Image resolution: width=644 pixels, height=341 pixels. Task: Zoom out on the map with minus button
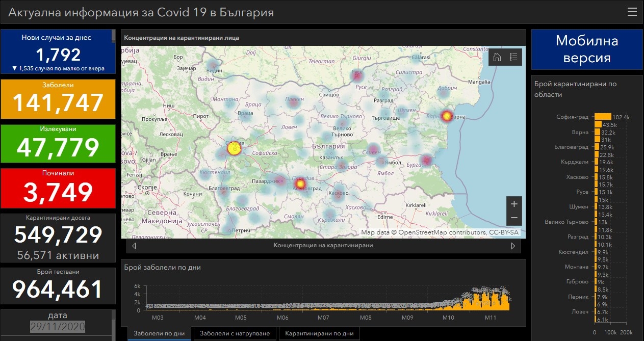(x=514, y=218)
